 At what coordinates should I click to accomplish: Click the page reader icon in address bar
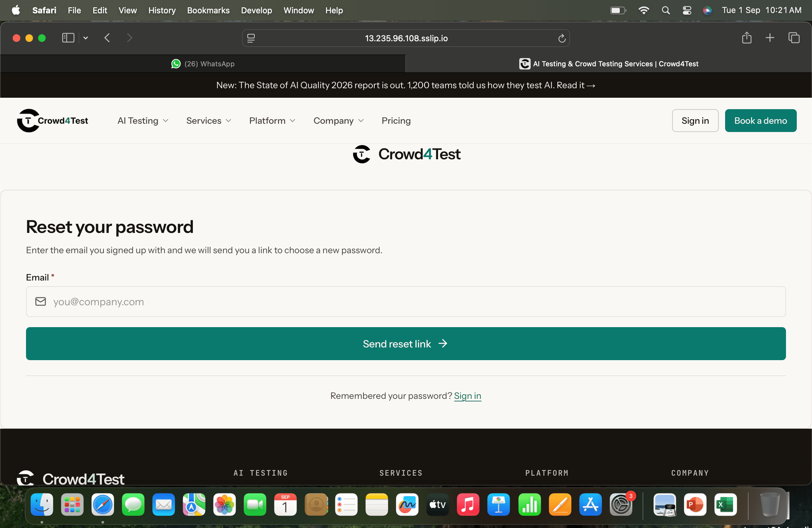251,38
